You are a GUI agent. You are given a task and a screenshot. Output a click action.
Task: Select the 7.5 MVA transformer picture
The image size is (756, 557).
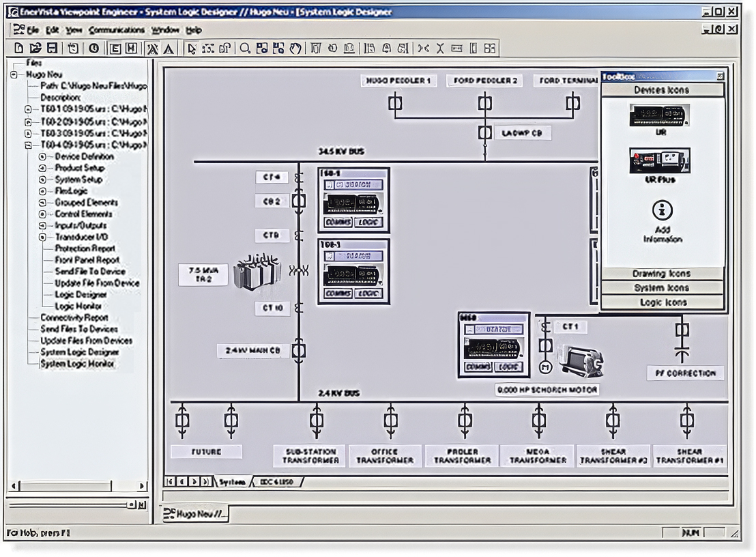pyautogui.click(x=257, y=272)
